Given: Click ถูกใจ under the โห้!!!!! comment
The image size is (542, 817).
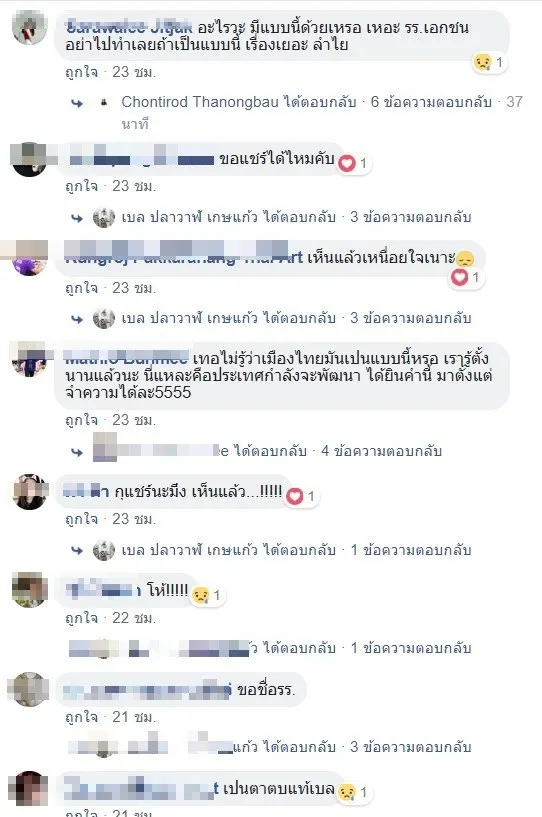Looking at the screenshot, I should click(81, 618).
